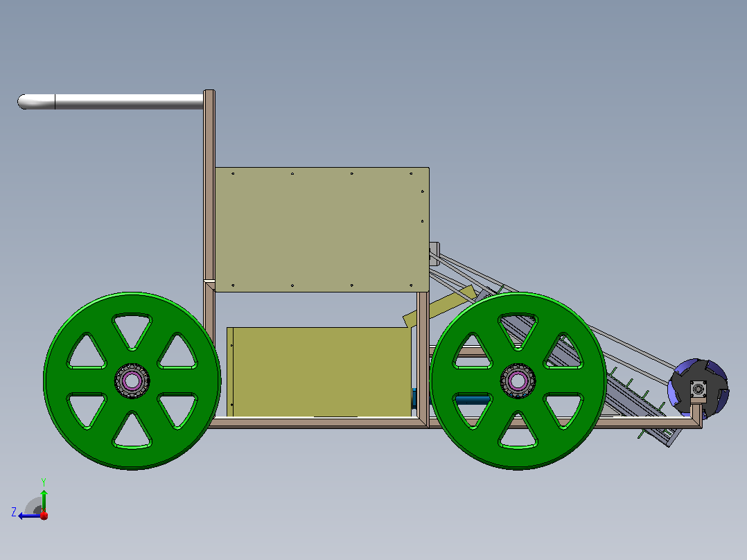Select the lower yellow-green box panel
747x560 pixels.
tap(319, 371)
